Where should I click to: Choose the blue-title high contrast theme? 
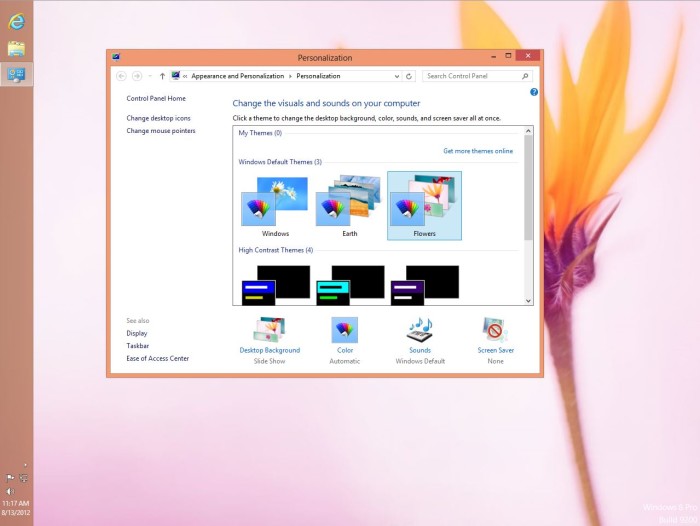point(275,285)
